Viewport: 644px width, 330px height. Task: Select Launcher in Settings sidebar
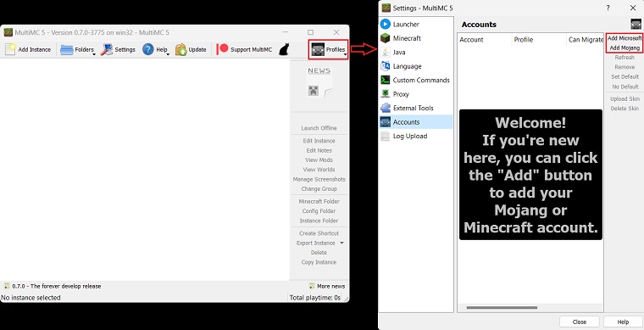tap(416, 25)
